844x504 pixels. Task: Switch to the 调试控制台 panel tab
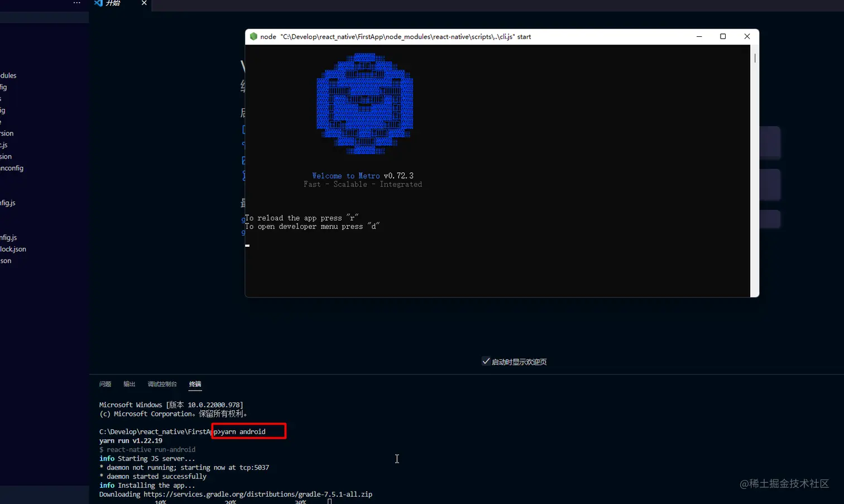pos(162,384)
